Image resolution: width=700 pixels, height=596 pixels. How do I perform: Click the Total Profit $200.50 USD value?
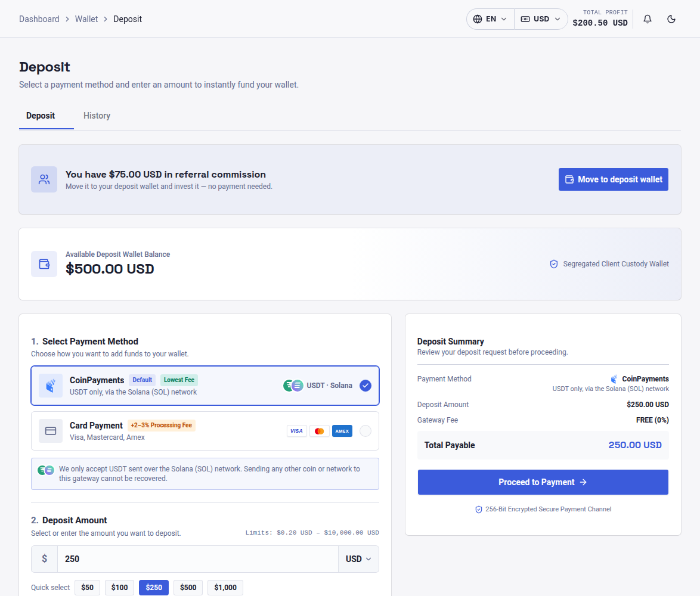pos(600,23)
